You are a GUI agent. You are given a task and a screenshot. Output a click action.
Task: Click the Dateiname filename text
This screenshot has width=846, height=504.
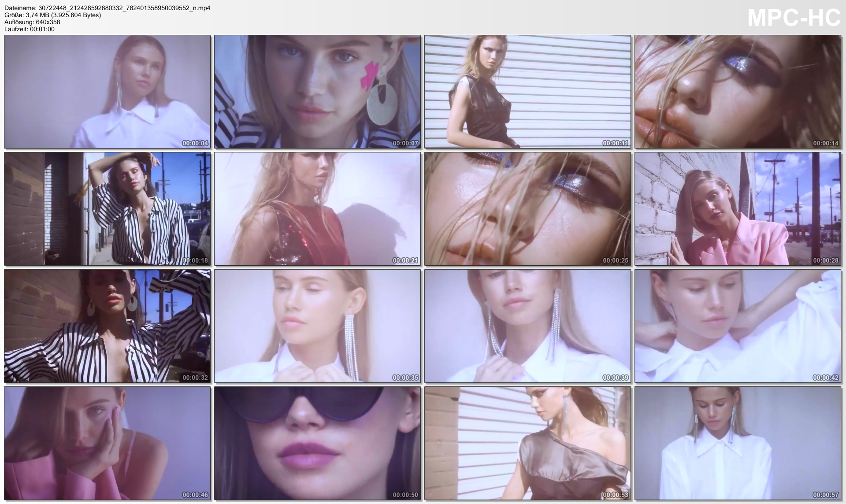[107, 8]
